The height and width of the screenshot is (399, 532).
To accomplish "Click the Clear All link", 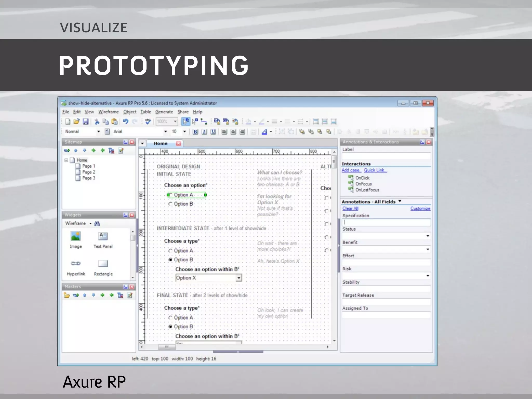I will coord(350,209).
